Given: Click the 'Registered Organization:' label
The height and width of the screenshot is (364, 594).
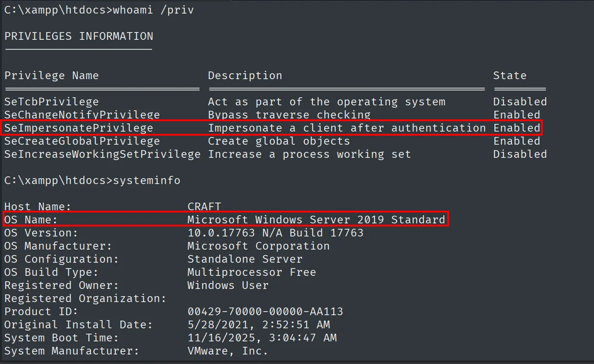Looking at the screenshot, I should (x=86, y=298).
